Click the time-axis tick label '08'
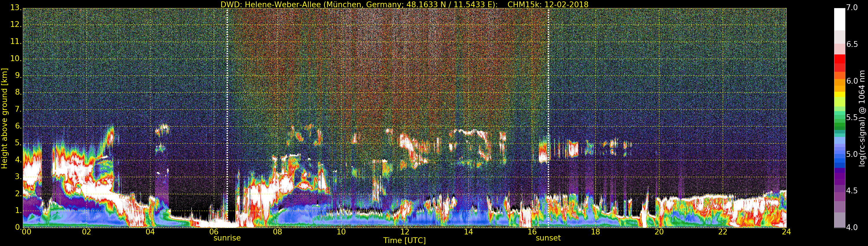The image size is (868, 246). pyautogui.click(x=277, y=232)
